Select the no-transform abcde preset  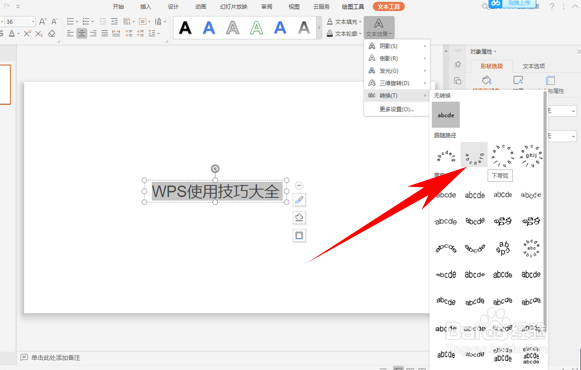tap(446, 115)
